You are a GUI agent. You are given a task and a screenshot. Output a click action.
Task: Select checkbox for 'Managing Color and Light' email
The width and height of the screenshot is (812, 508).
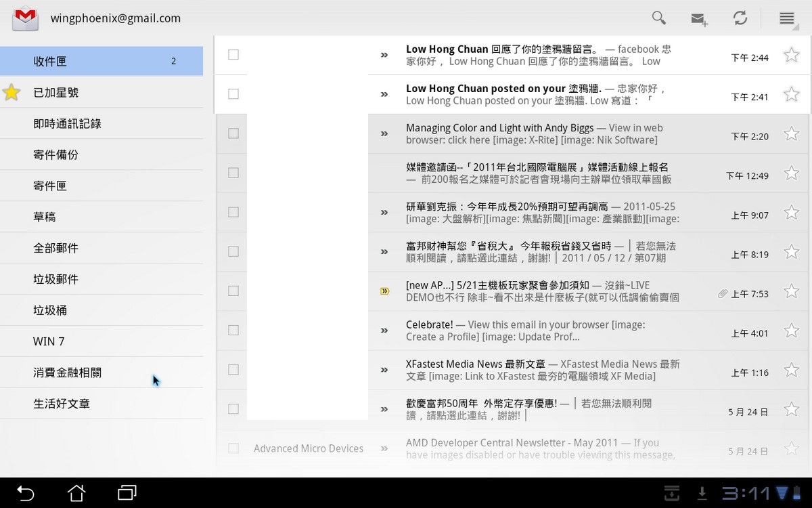pyautogui.click(x=233, y=133)
